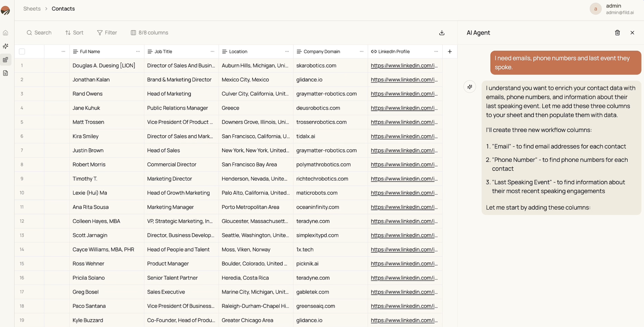Toggle the select-all rows checkbox
Screen dimensions: 644x327
pyautogui.click(x=22, y=51)
